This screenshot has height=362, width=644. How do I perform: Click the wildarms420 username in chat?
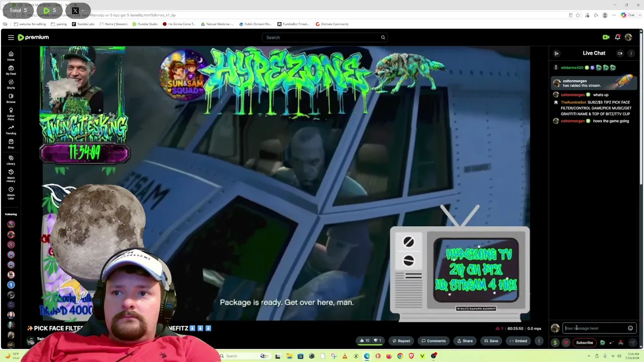tap(572, 67)
